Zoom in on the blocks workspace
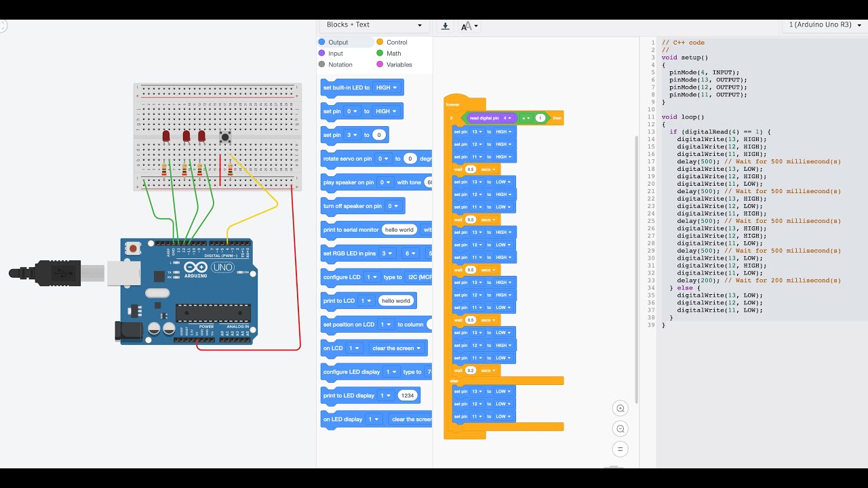The width and height of the screenshot is (868, 488). point(620,408)
